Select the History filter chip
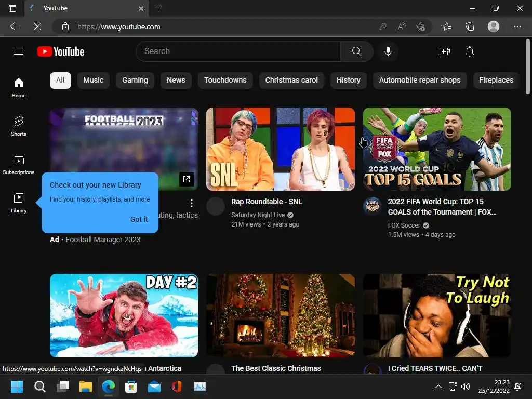This screenshot has height=399, width=532. (349, 81)
